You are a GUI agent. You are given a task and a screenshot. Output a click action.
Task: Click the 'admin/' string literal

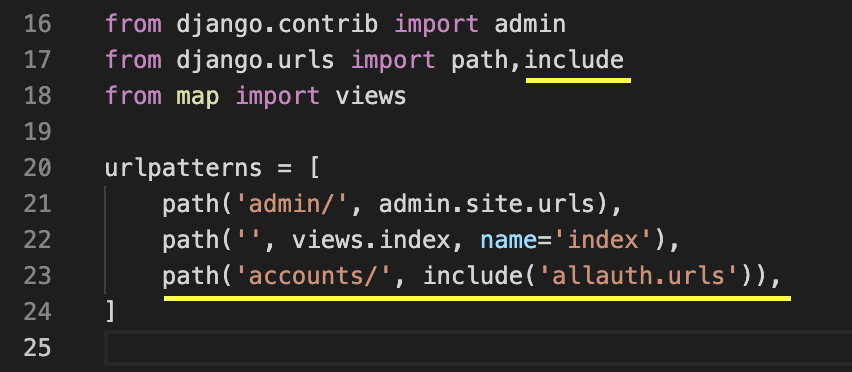pyautogui.click(x=291, y=204)
